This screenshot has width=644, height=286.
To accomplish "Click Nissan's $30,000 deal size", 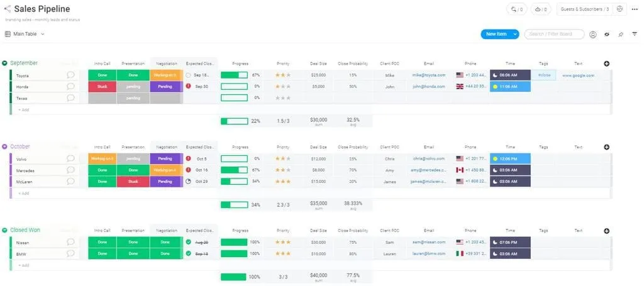I will click(318, 242).
